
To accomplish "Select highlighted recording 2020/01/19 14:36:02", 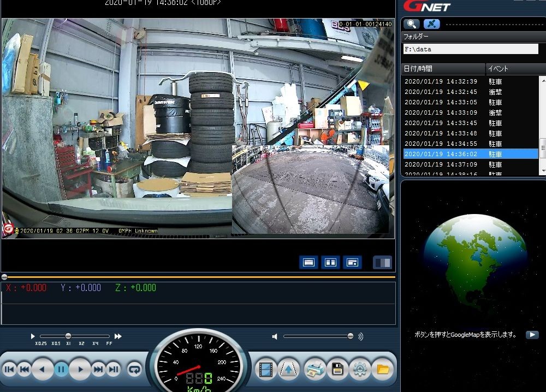I will (x=471, y=154).
